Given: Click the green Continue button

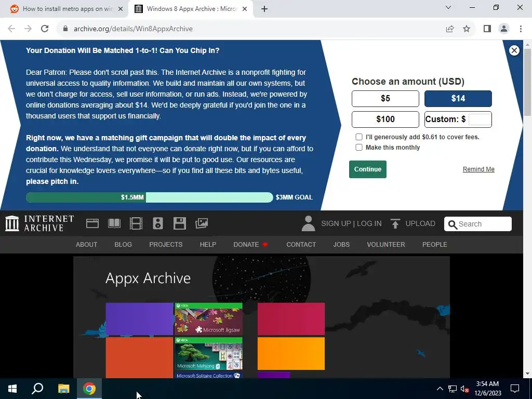Looking at the screenshot, I should click(x=368, y=169).
